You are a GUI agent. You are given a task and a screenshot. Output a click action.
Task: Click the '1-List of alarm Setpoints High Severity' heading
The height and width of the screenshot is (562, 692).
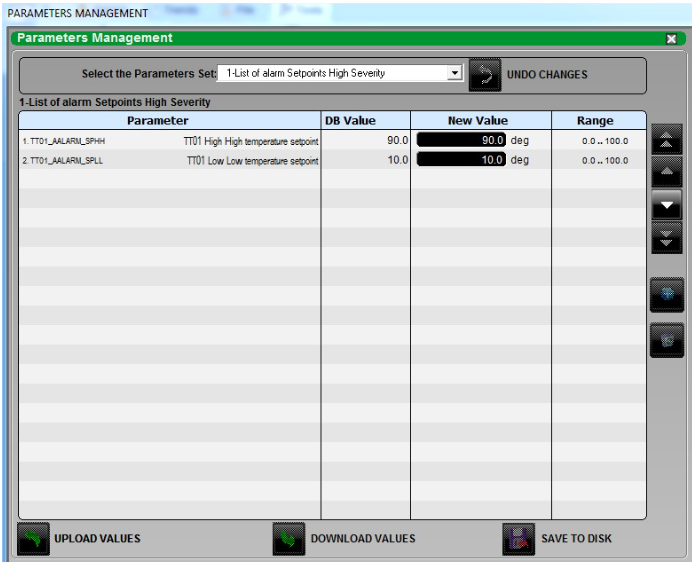(x=115, y=102)
